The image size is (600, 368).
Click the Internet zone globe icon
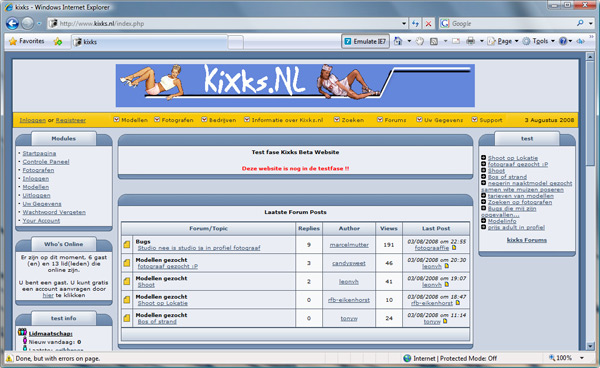tap(407, 358)
